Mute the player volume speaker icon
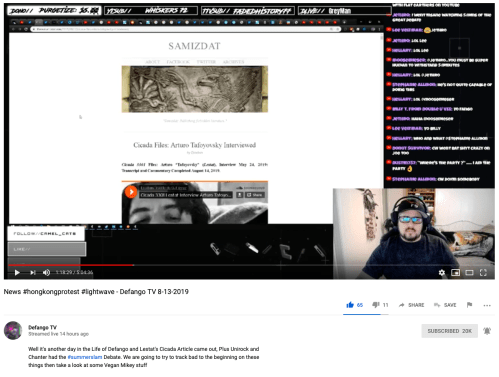 point(46,273)
